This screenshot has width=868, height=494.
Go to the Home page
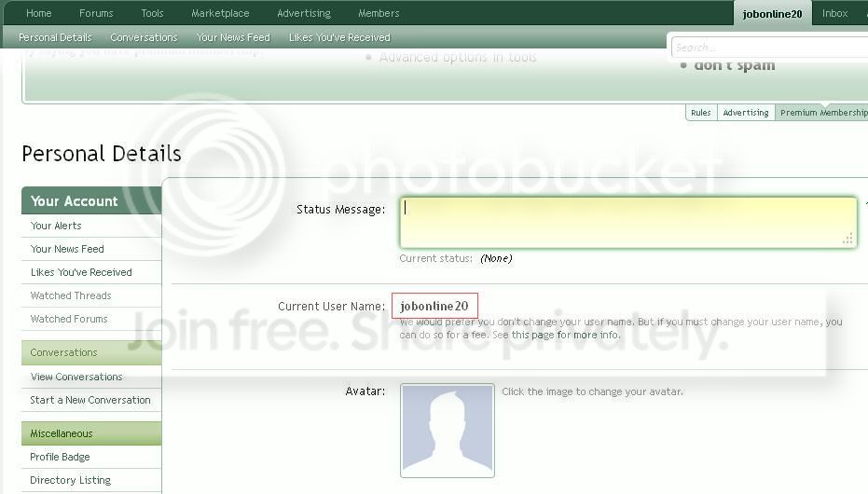39,13
